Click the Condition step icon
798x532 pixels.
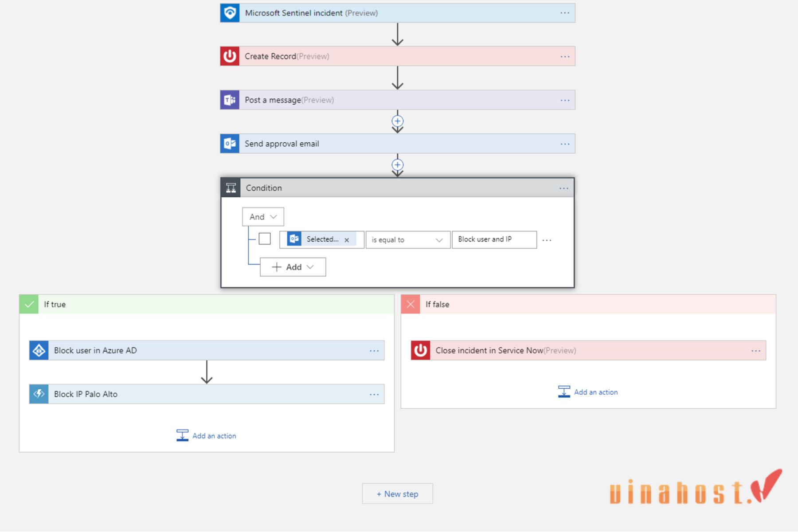tap(231, 188)
